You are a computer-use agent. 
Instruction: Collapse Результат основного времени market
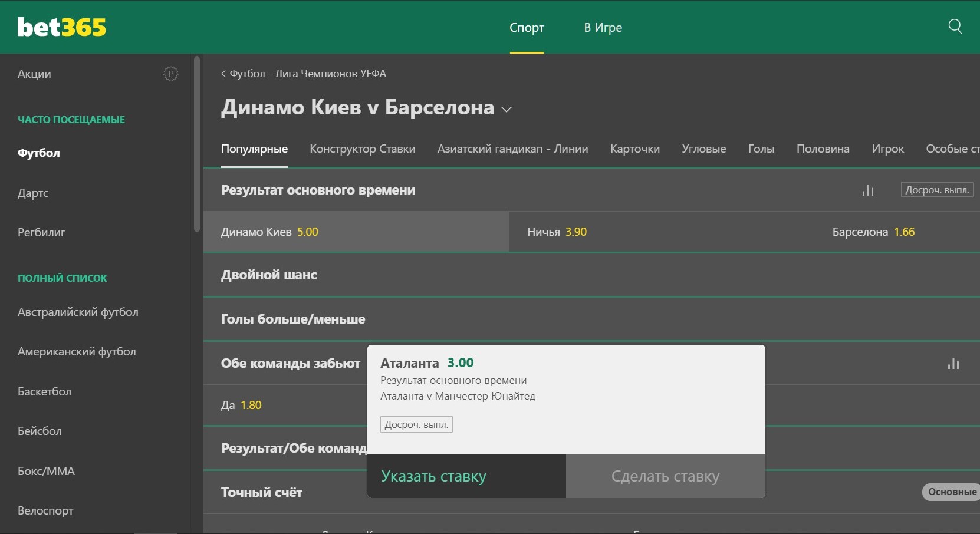click(318, 190)
